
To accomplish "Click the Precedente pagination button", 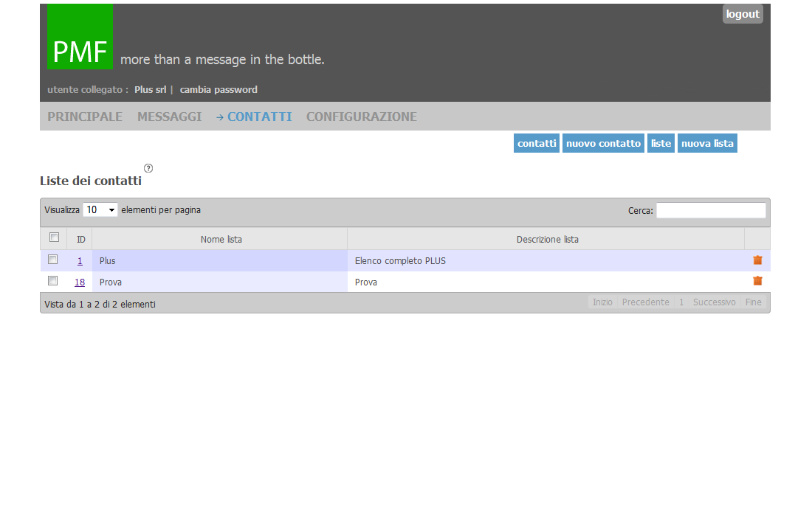I will (645, 302).
